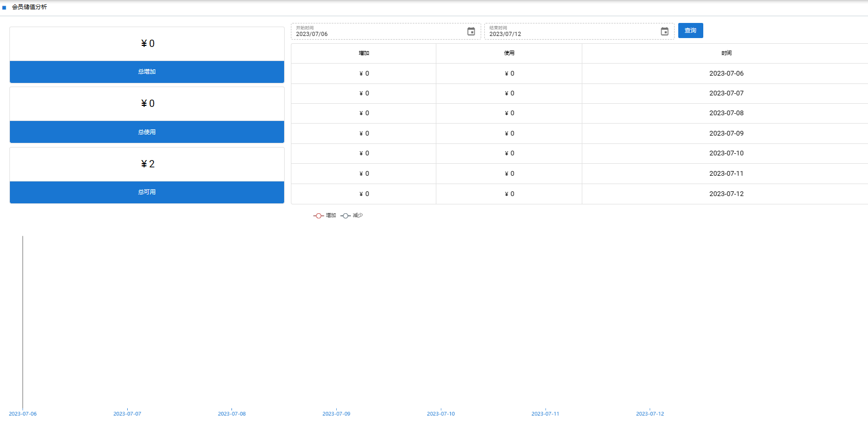Click chart axis label 2023-07-08
868x426 pixels.
click(232, 414)
